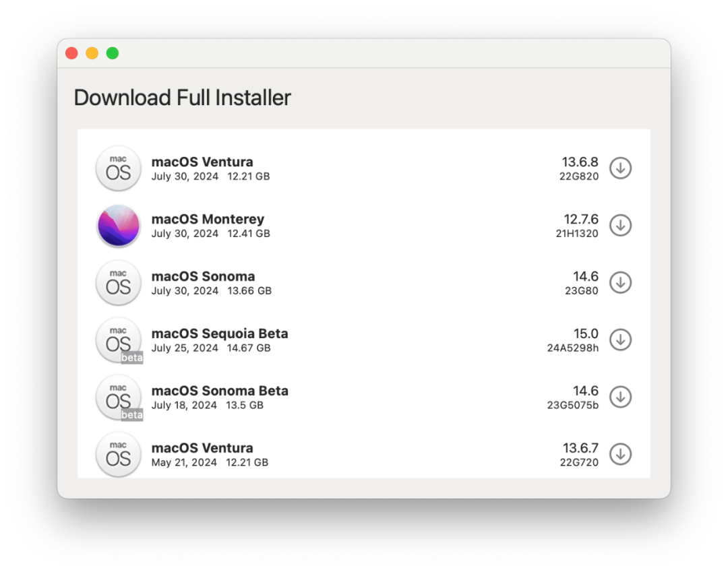728x574 pixels.
Task: Click the macOS Sonoma 14.6 icon
Action: [118, 283]
